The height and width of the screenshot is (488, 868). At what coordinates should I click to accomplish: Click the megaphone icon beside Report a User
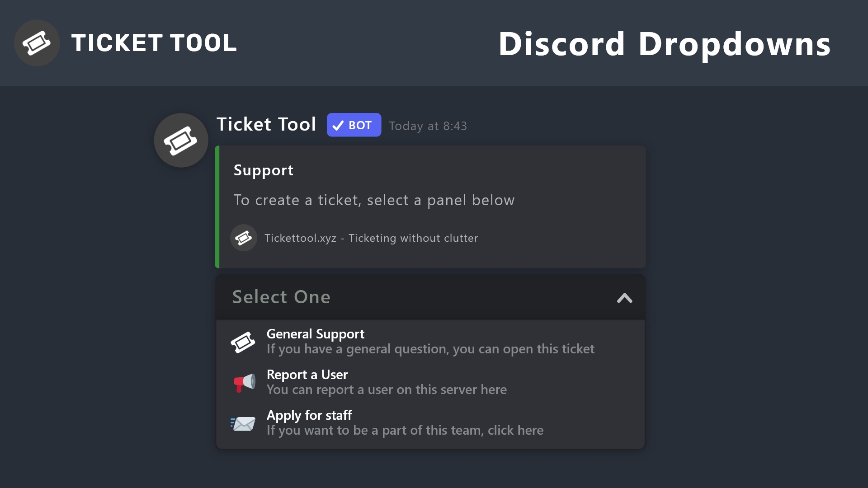tap(244, 383)
